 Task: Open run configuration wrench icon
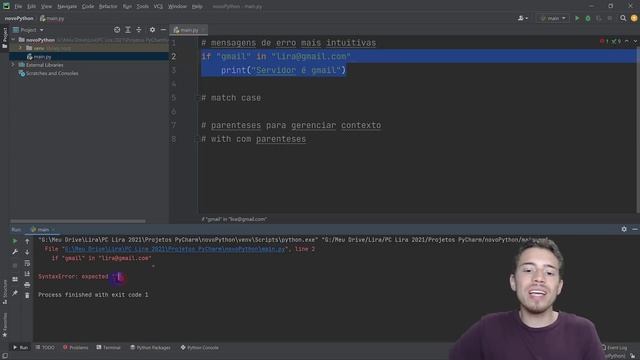click(15, 252)
